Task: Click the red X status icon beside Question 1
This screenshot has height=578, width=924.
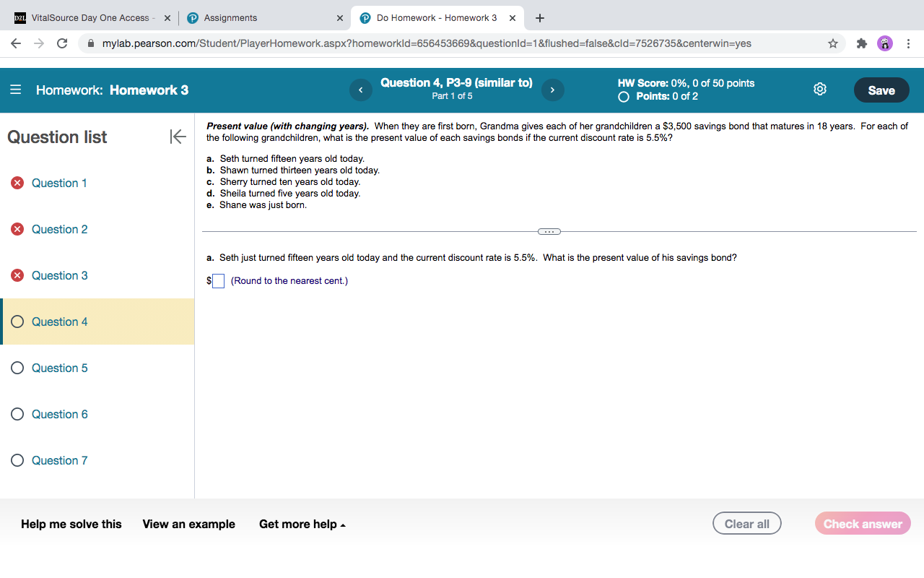Action: [x=17, y=182]
